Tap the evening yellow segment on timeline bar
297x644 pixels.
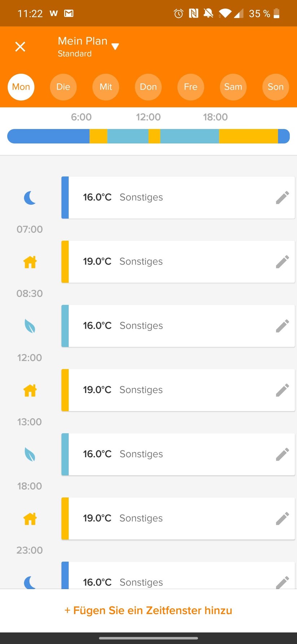point(248,136)
